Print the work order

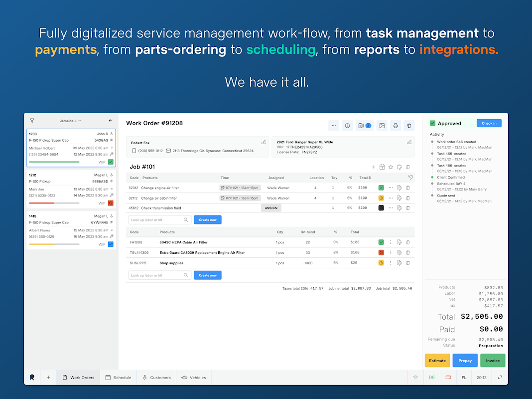396,126
